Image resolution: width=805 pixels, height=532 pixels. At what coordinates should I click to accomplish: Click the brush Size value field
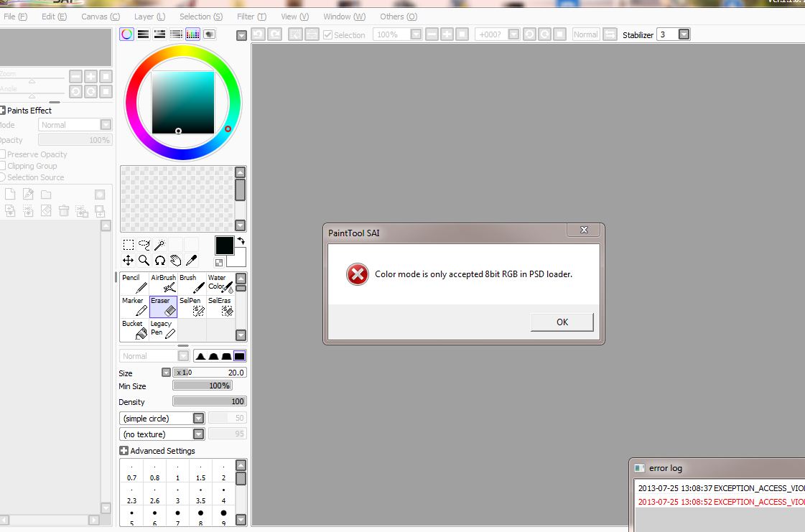tap(210, 373)
